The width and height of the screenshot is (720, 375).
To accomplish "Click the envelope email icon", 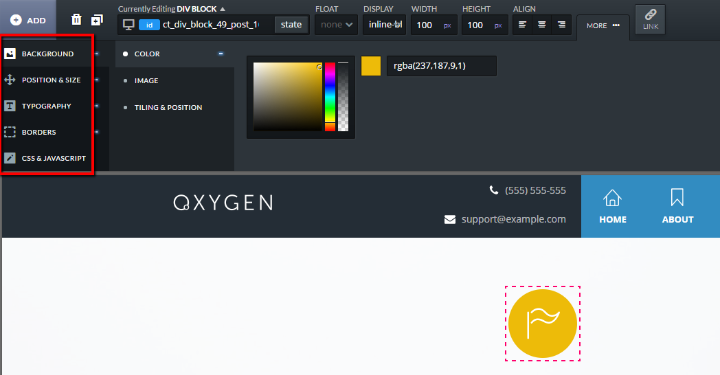I will point(450,220).
